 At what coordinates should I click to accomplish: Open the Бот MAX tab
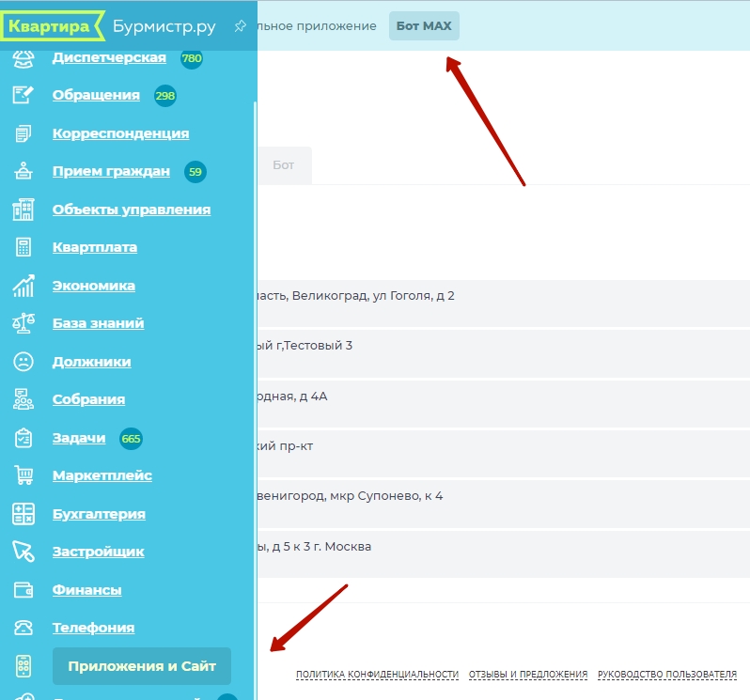pyautogui.click(x=424, y=26)
